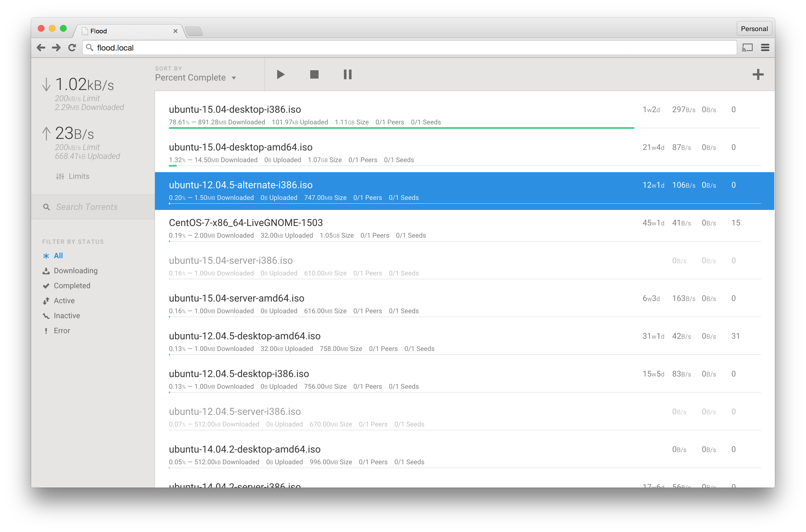Click the start torrent play icon

(280, 74)
